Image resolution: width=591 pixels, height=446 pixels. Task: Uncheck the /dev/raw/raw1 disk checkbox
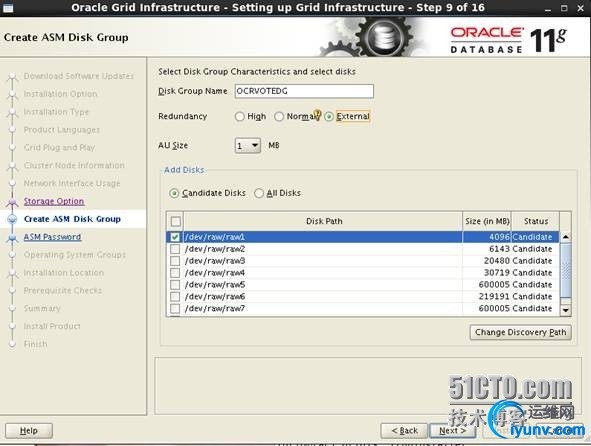(175, 237)
